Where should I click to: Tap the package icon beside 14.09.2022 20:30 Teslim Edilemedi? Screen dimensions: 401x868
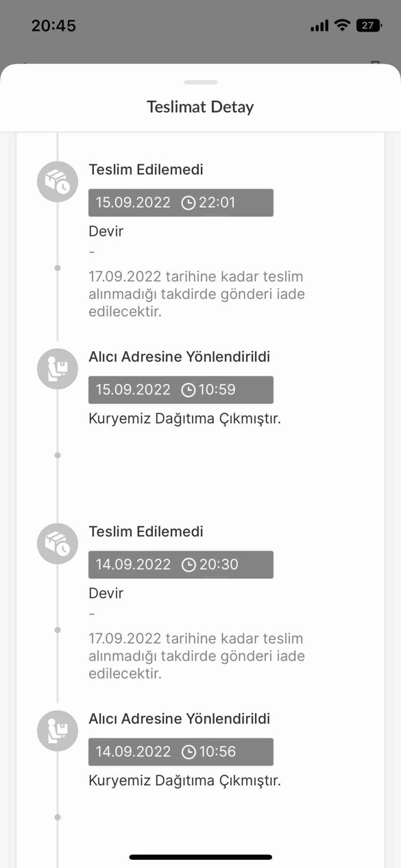58,544
